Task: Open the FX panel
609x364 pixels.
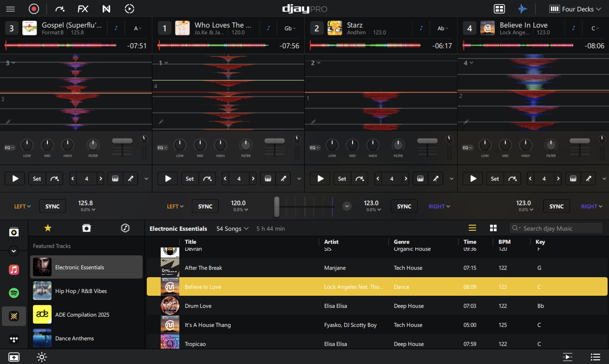Action: pyautogui.click(x=83, y=9)
